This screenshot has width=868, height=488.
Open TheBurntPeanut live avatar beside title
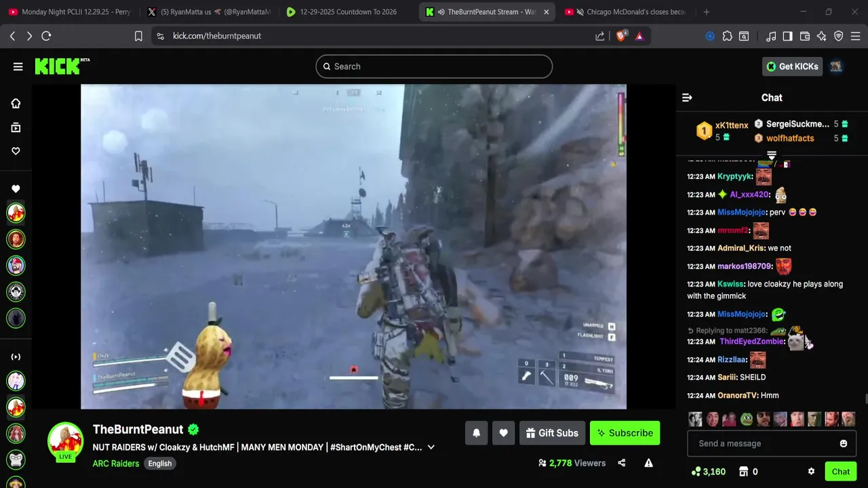tap(65, 441)
